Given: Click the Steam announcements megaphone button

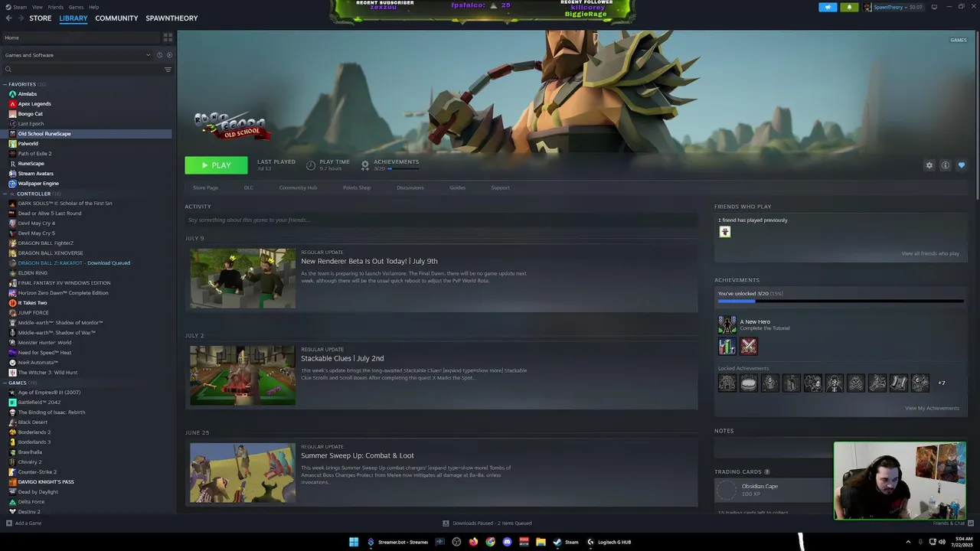Looking at the screenshot, I should click(828, 7).
